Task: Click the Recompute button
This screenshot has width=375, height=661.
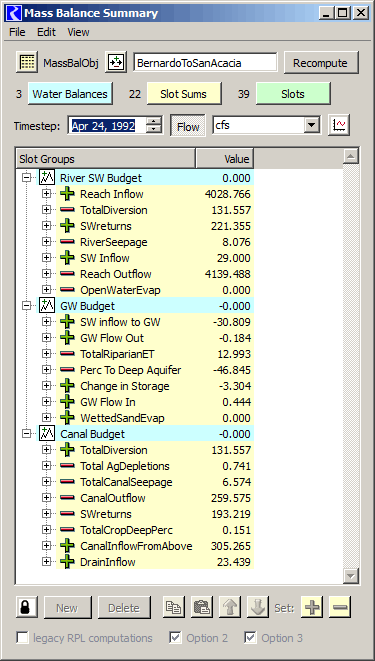Action: 321,63
